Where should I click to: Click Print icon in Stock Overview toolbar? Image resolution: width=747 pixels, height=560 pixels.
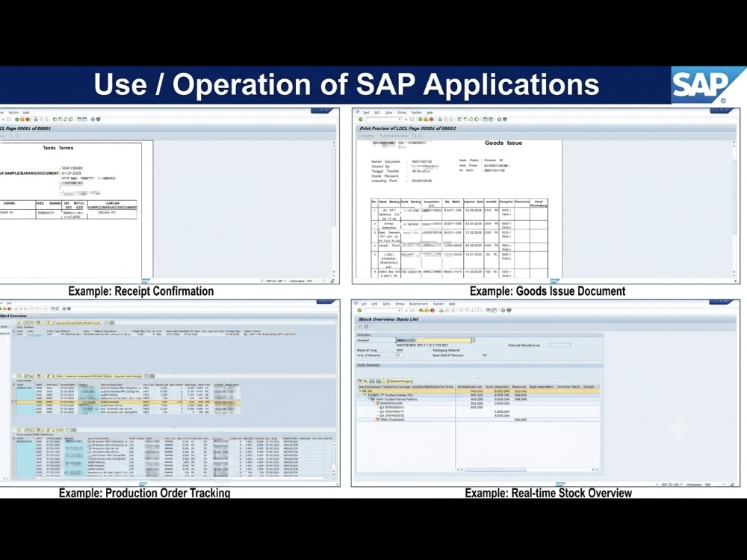(x=441, y=311)
